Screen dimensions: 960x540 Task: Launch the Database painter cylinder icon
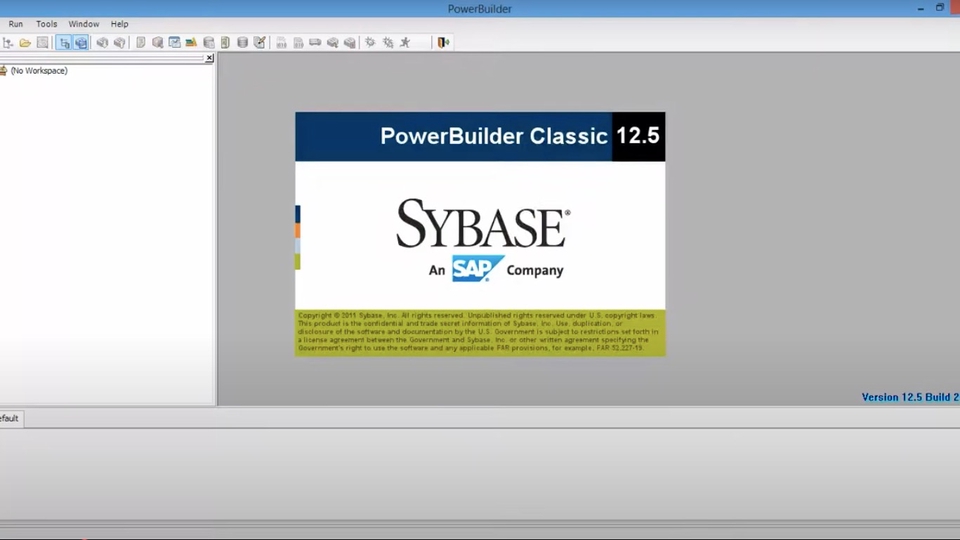coord(242,43)
